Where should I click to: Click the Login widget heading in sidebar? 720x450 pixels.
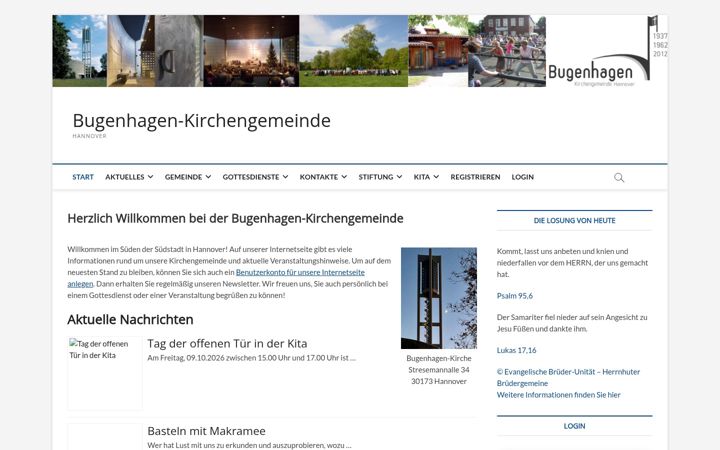click(x=574, y=426)
